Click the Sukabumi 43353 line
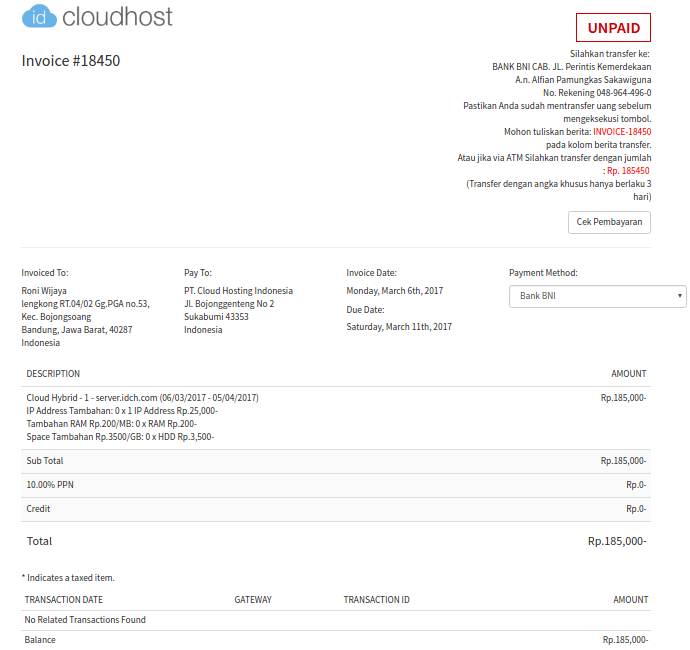Screen dimensions: 690x650 pyautogui.click(x=216, y=317)
